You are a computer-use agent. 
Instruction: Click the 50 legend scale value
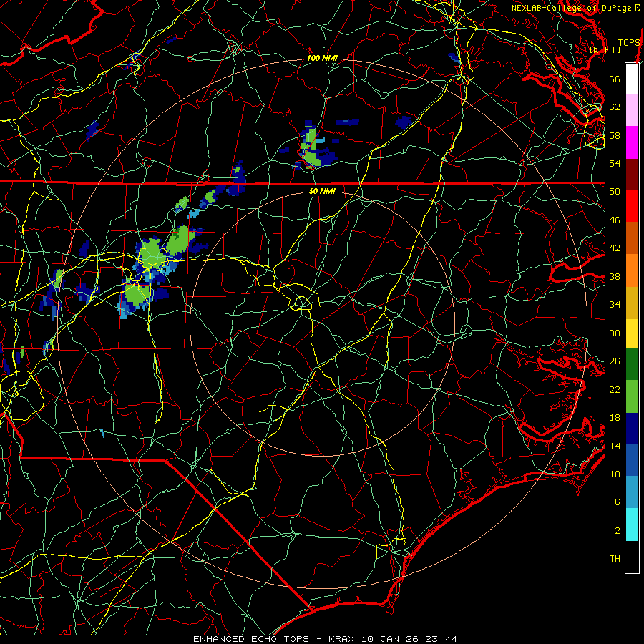(615, 192)
